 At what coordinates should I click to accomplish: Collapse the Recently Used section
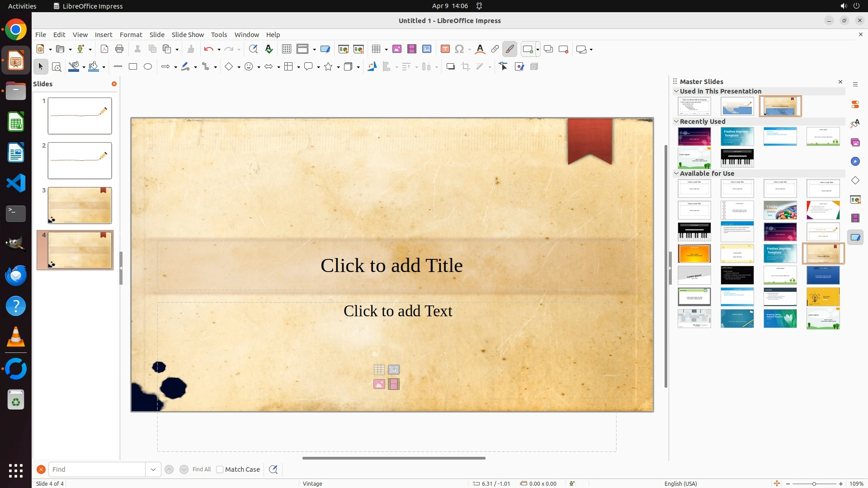677,121
